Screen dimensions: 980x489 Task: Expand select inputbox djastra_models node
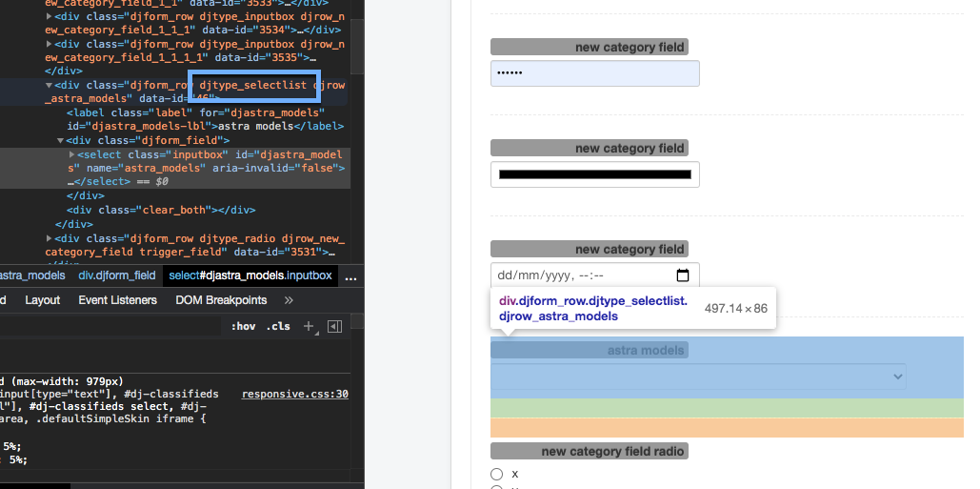click(71, 154)
